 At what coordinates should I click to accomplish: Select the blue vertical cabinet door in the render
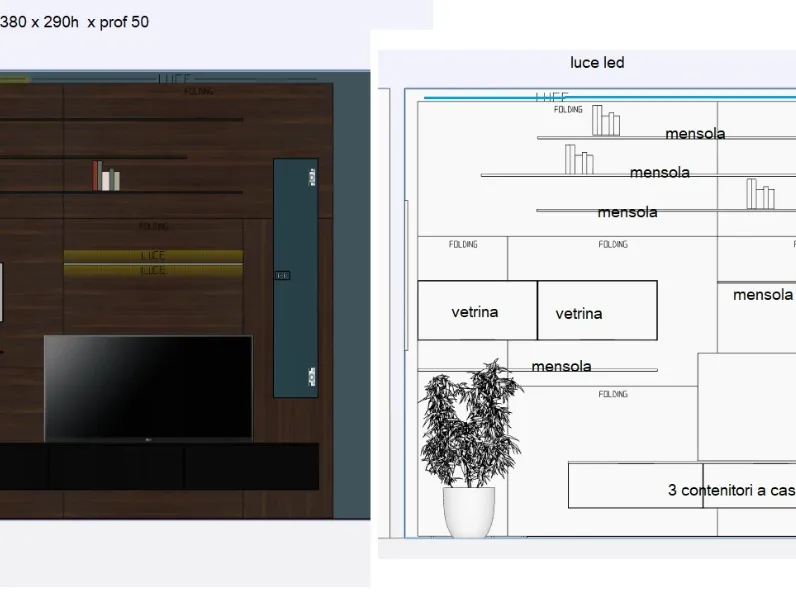pyautogui.click(x=296, y=278)
